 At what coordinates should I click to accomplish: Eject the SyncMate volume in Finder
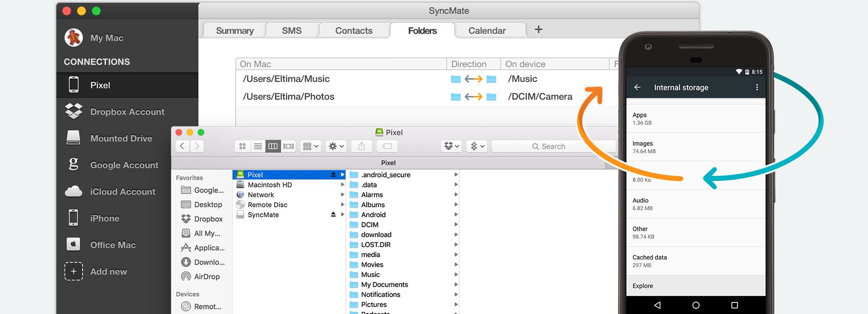(x=333, y=215)
